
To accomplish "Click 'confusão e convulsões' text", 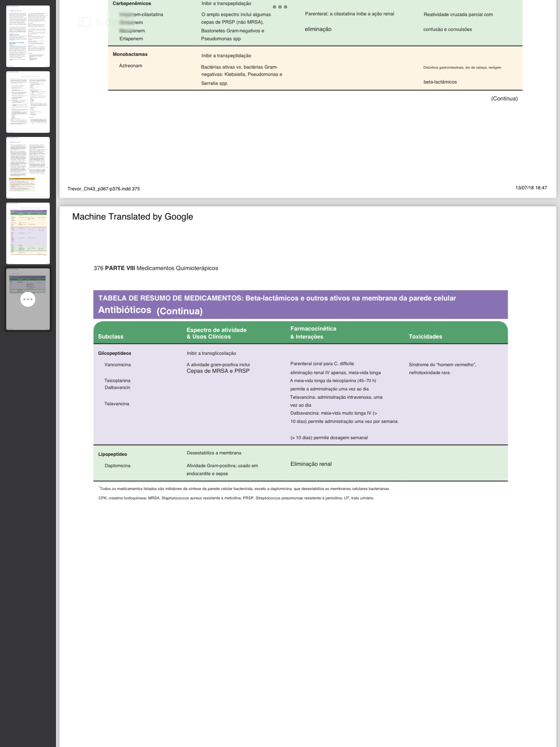I will click(x=448, y=29).
